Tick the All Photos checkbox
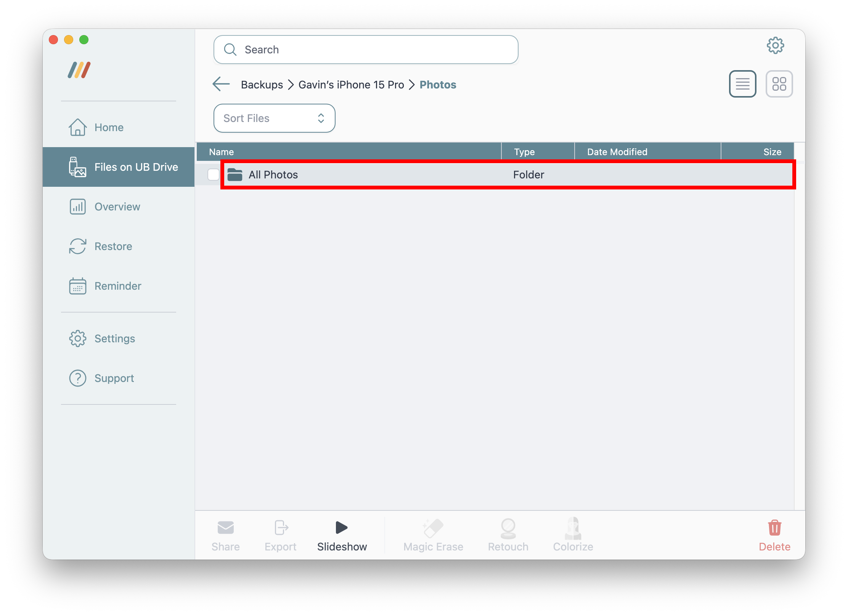Viewport: 848px width, 616px height. click(214, 175)
